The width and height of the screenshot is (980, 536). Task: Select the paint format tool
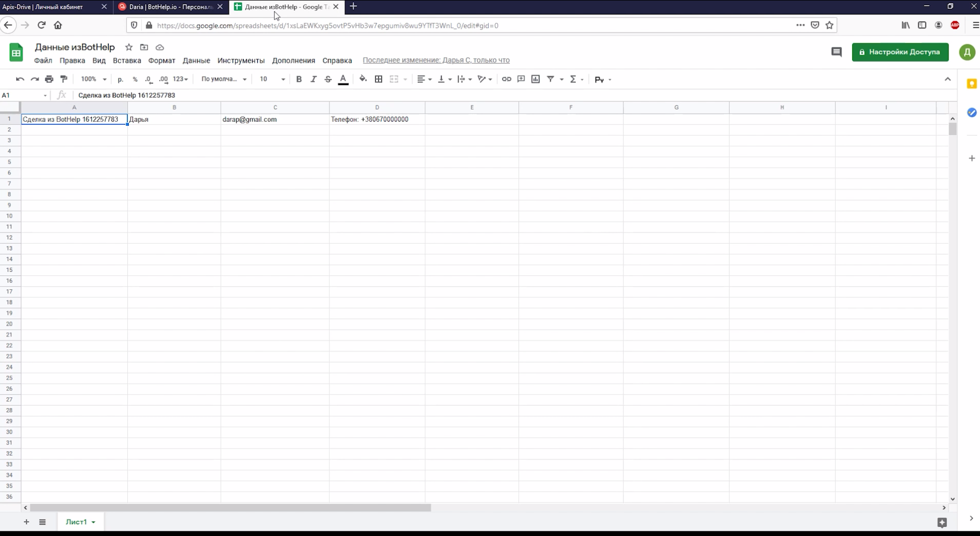click(x=64, y=79)
